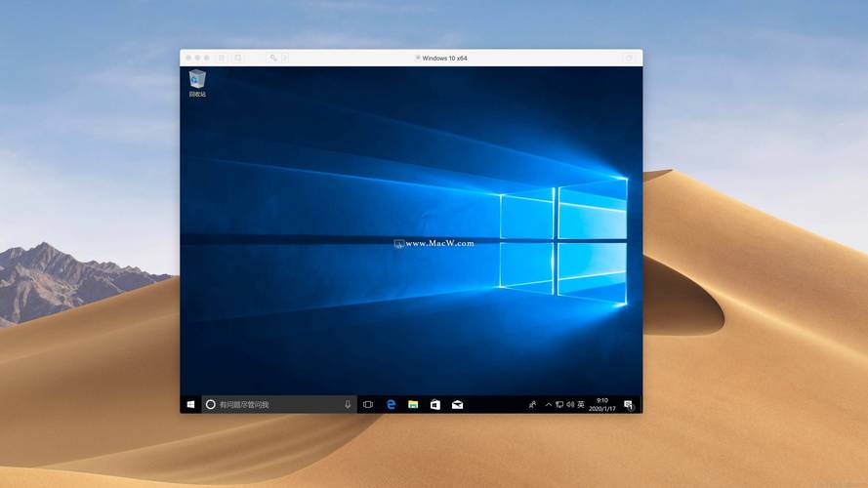Open Microsoft Store from the taskbar
Viewport: 868px width, 488px height.
pyautogui.click(x=435, y=404)
